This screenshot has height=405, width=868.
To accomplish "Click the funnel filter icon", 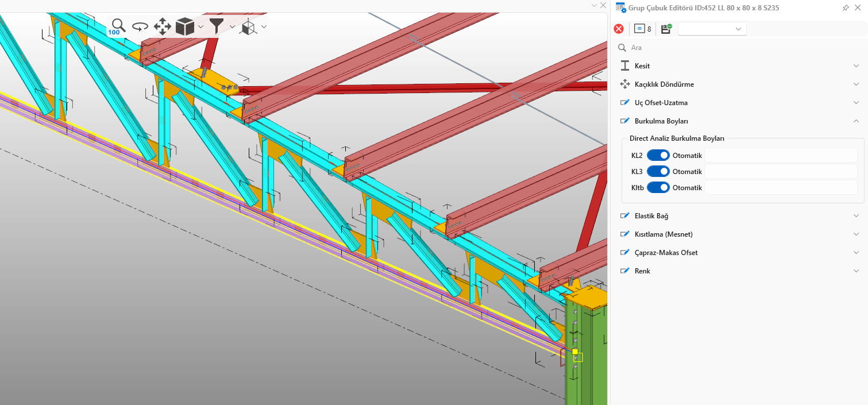I will (217, 26).
